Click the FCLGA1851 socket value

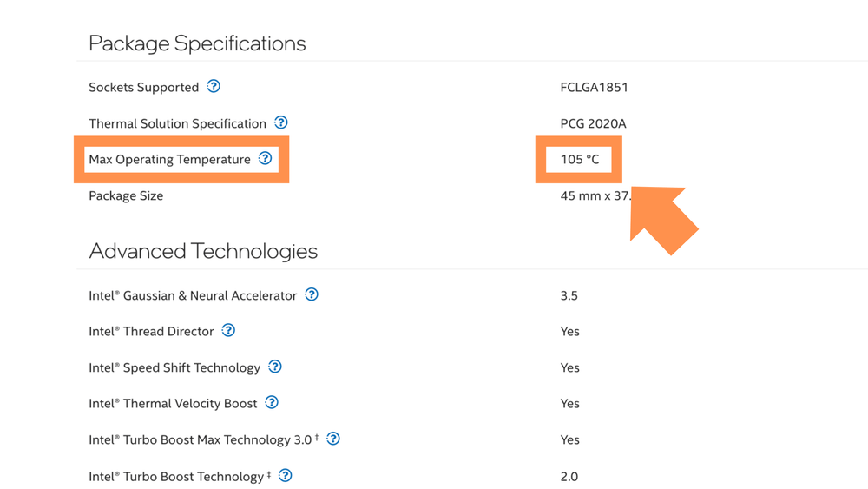[x=594, y=87]
